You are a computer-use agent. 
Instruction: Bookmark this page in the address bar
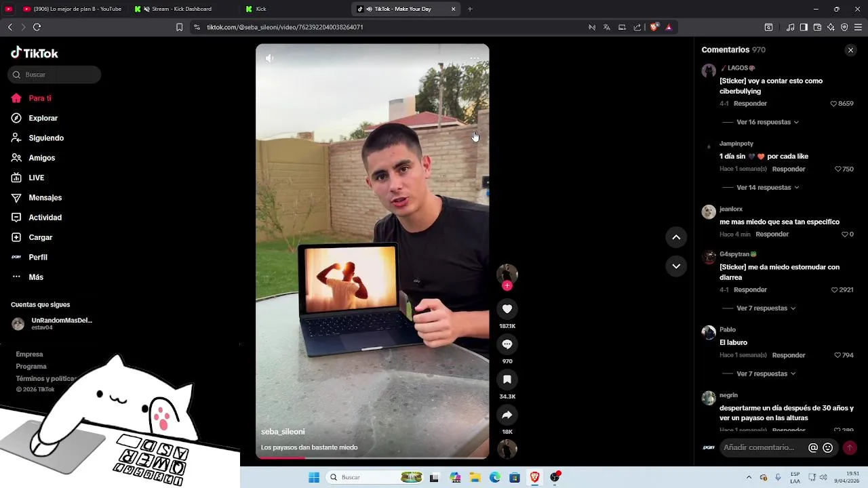pyautogui.click(x=179, y=27)
